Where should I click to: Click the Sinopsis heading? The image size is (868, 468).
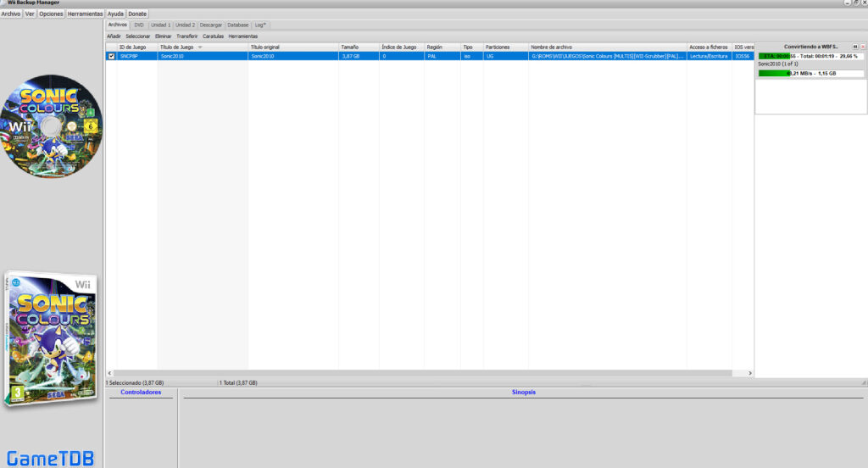524,393
